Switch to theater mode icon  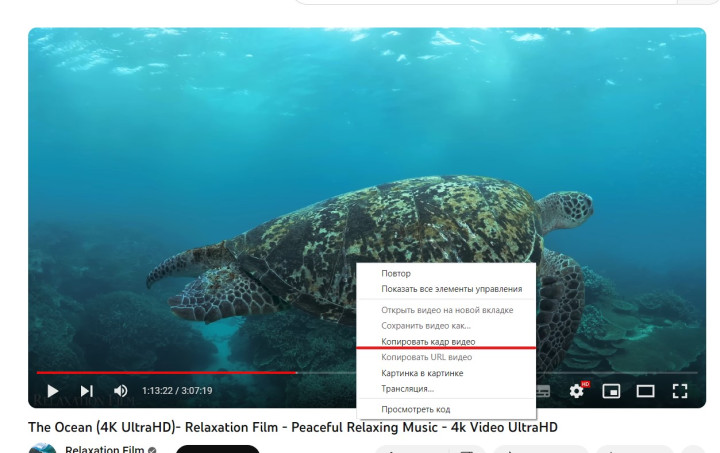tap(645, 391)
